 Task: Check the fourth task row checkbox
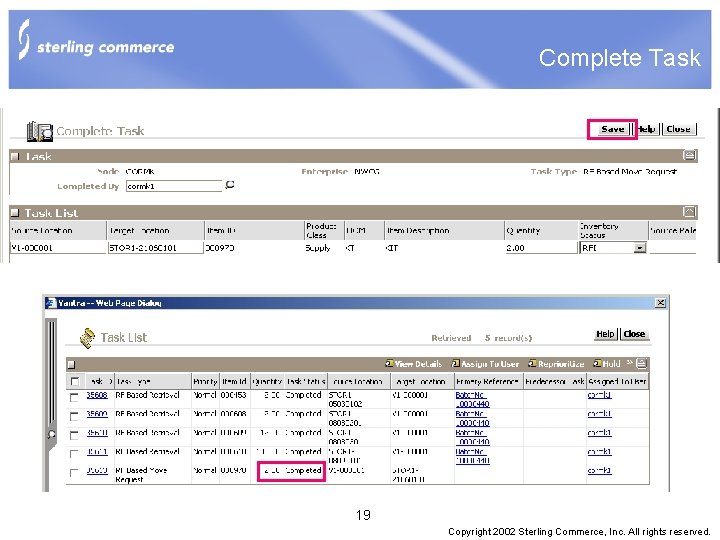(74, 454)
